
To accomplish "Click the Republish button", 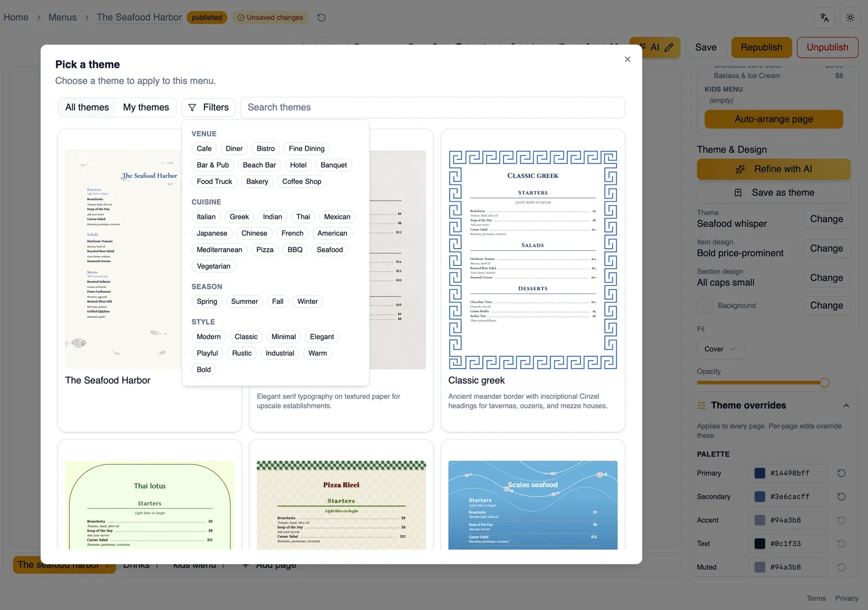I will 762,47.
